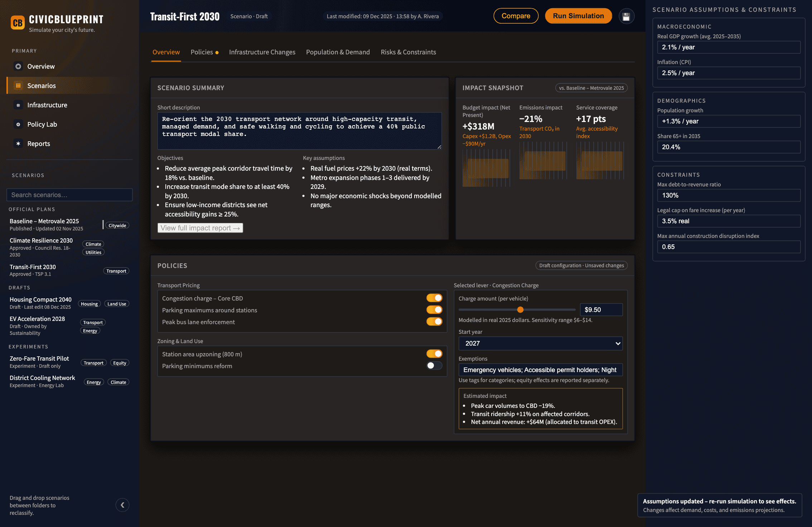Open the Start year 2027 dropdown
This screenshot has height=527, width=812.
click(540, 343)
